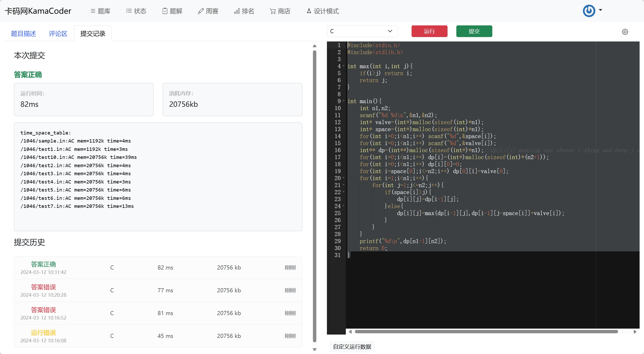644x354 pixels.
Task: Collapse the main function fold arrow at line 9
Action: [343, 101]
